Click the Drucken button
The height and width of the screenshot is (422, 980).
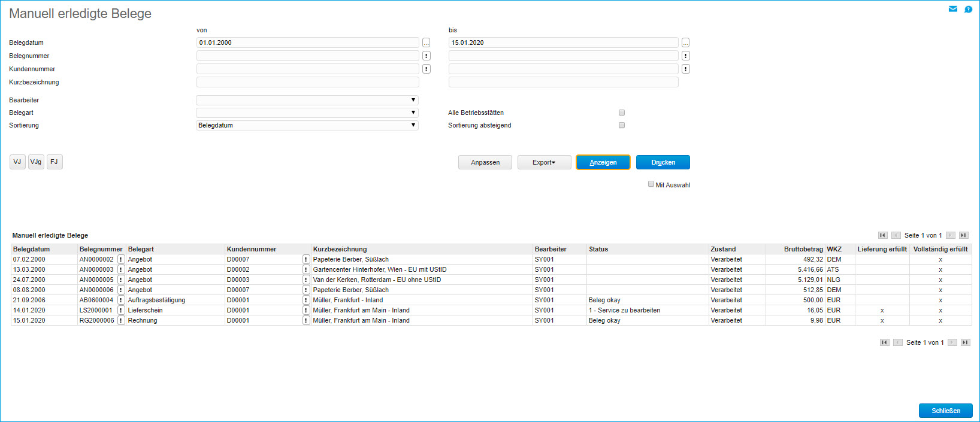(x=663, y=162)
